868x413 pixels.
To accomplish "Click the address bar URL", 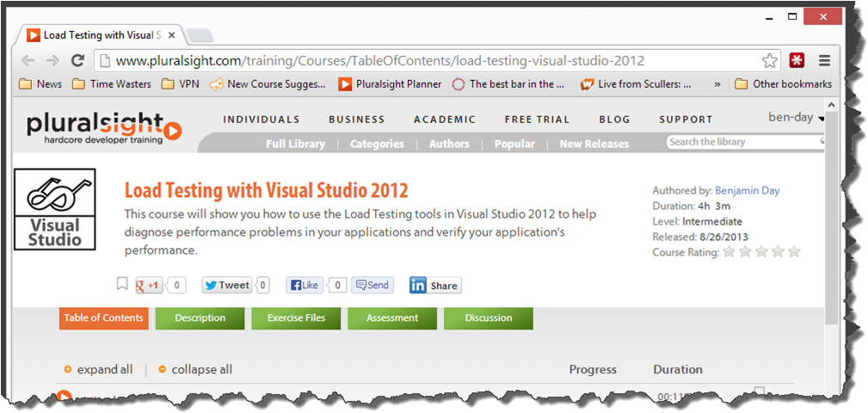I will pyautogui.click(x=379, y=61).
